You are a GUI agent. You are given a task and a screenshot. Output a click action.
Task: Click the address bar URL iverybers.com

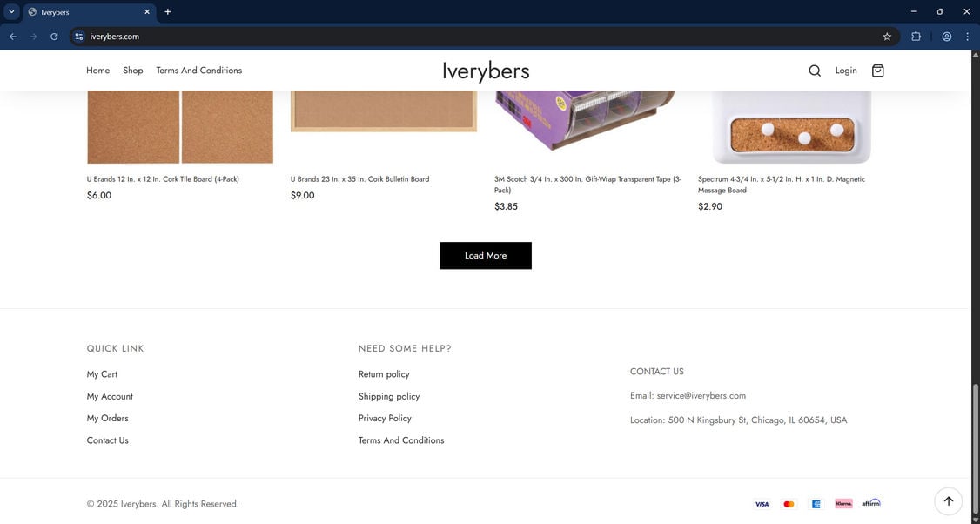[x=114, y=37]
